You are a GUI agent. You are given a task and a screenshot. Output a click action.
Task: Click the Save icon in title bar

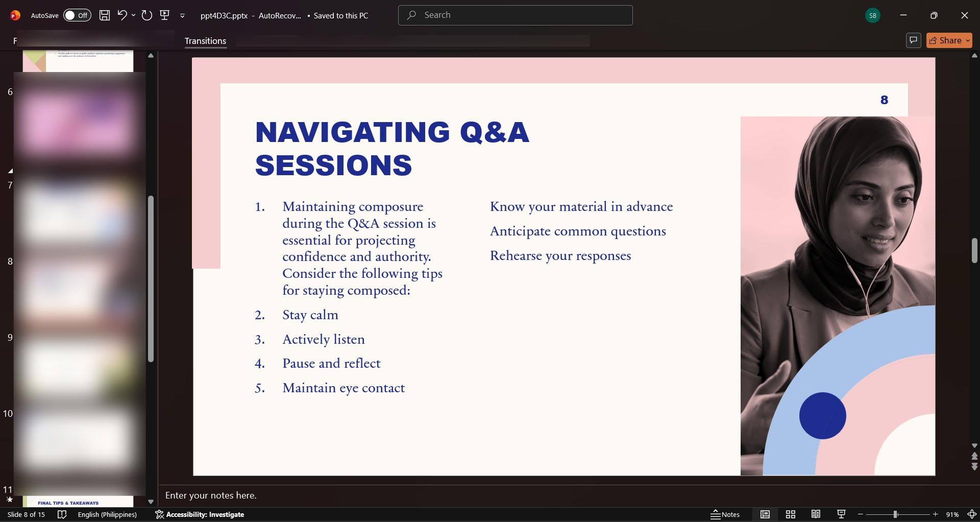click(105, 15)
